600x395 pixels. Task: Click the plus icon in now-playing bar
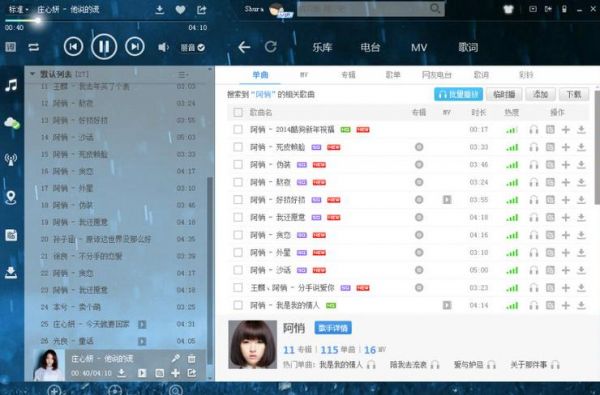coord(176,373)
